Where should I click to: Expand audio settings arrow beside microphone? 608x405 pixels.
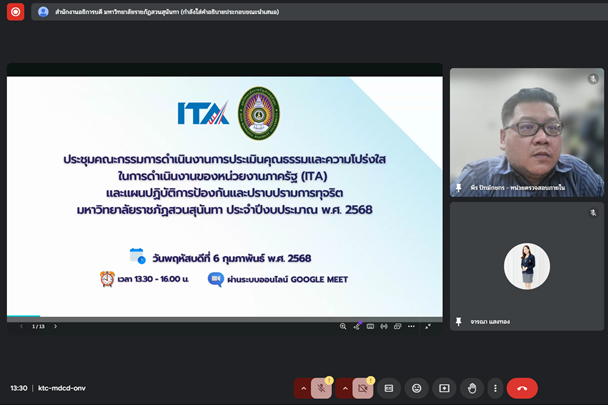coord(301,388)
